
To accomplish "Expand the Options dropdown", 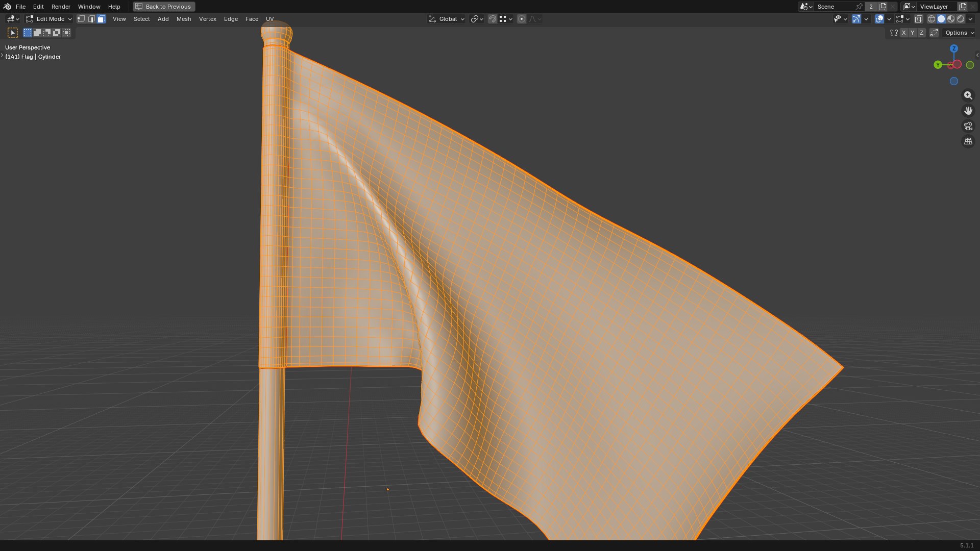I will pyautogui.click(x=960, y=33).
